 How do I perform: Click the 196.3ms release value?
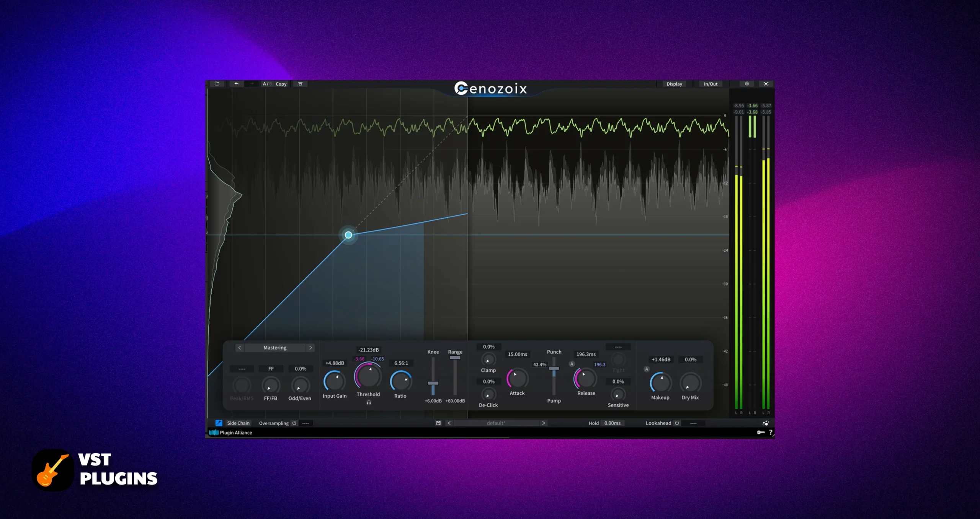tap(586, 354)
